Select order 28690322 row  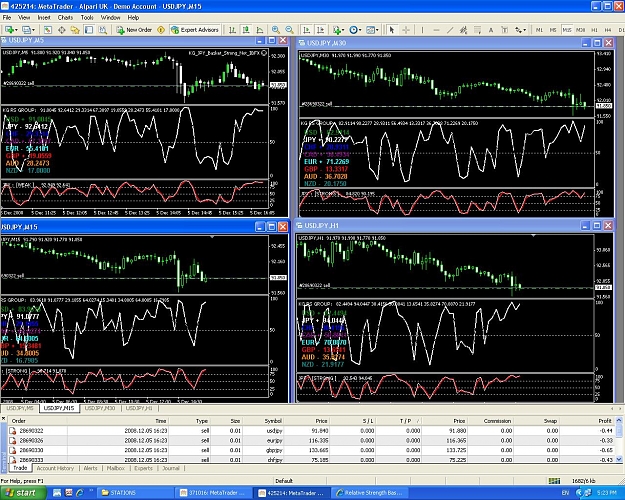[x=313, y=431]
